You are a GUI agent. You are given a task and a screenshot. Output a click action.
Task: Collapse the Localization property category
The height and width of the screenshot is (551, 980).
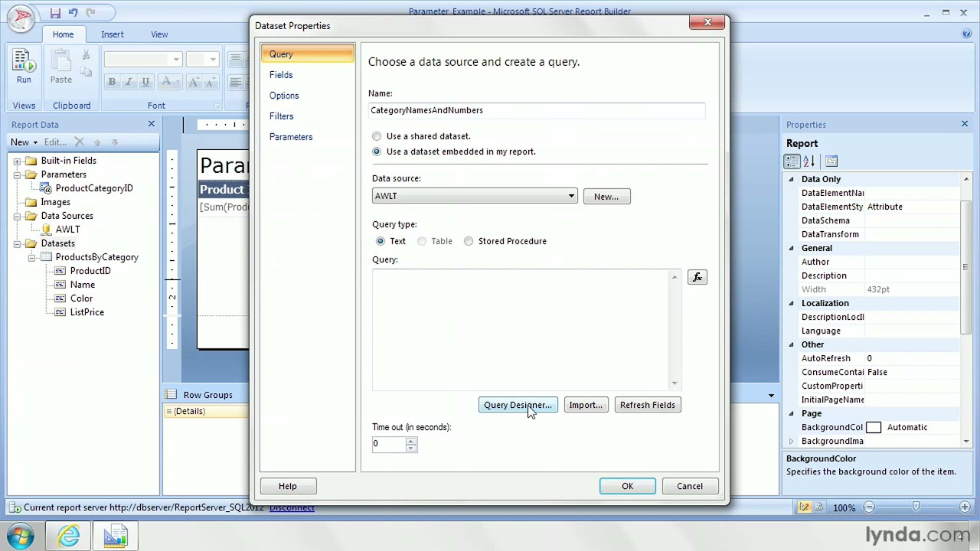pos(792,303)
